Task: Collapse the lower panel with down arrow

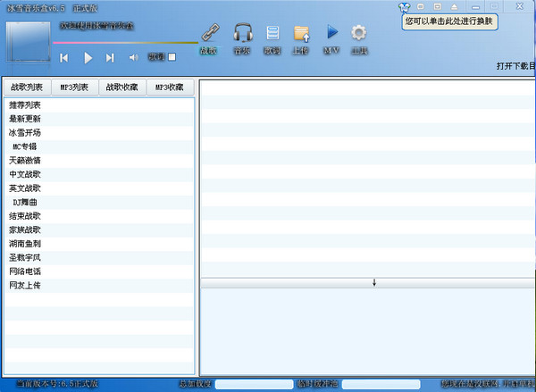Action: 374,282
